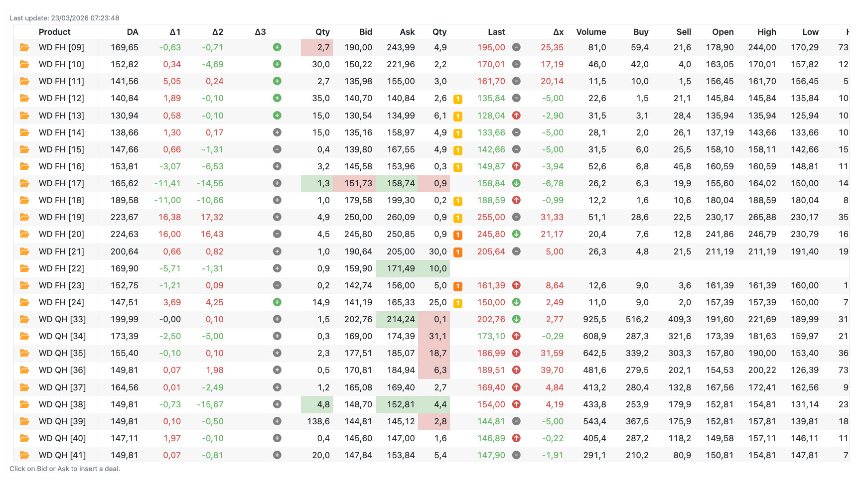Click the Ask price 214,24 for WD QH [33]

click(x=401, y=319)
